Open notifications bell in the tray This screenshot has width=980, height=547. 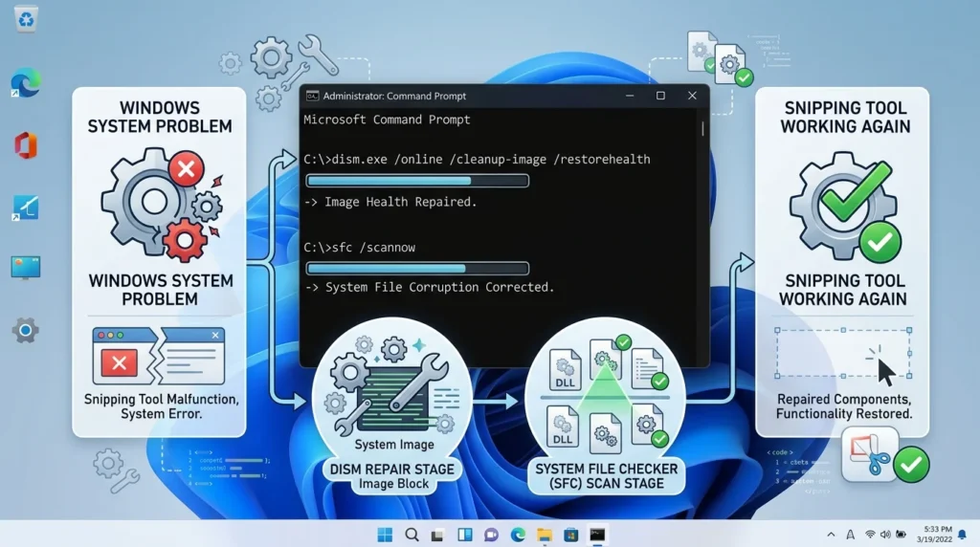(963, 535)
